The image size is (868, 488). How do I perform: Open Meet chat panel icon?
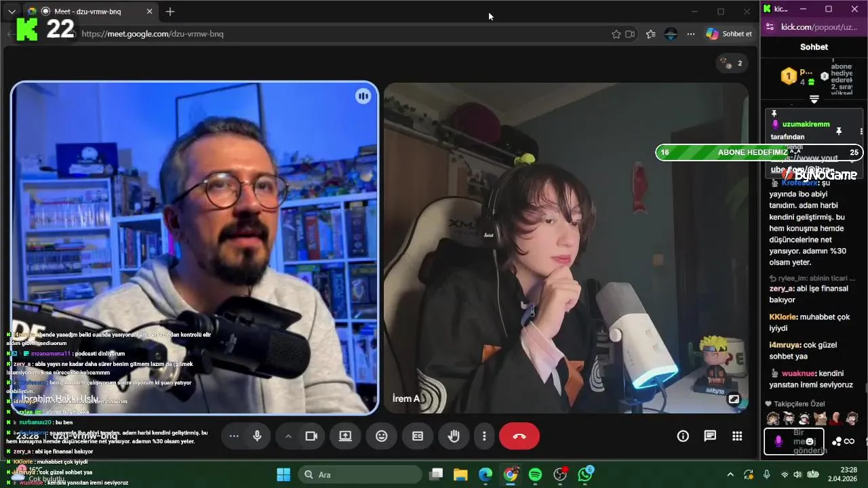click(x=710, y=436)
